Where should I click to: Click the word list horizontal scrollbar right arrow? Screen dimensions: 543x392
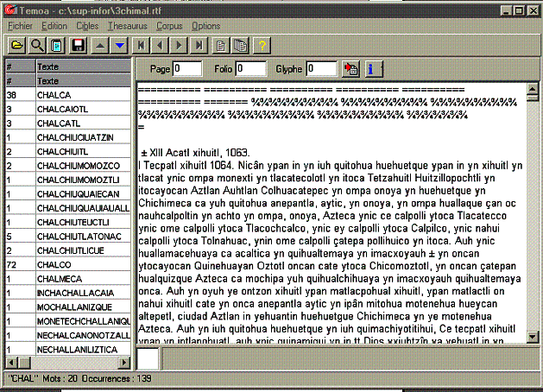pyautogui.click(x=123, y=363)
